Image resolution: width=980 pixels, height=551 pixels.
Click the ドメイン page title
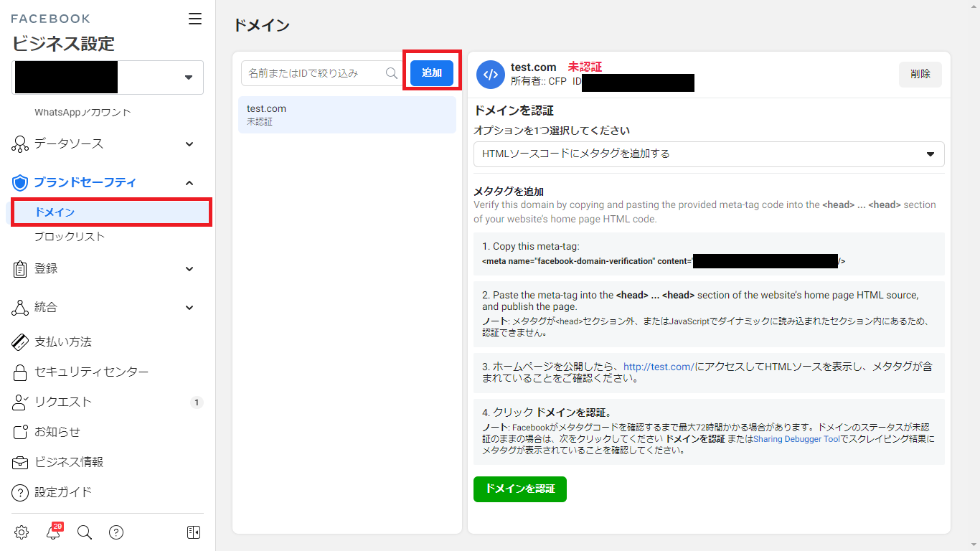261,25
